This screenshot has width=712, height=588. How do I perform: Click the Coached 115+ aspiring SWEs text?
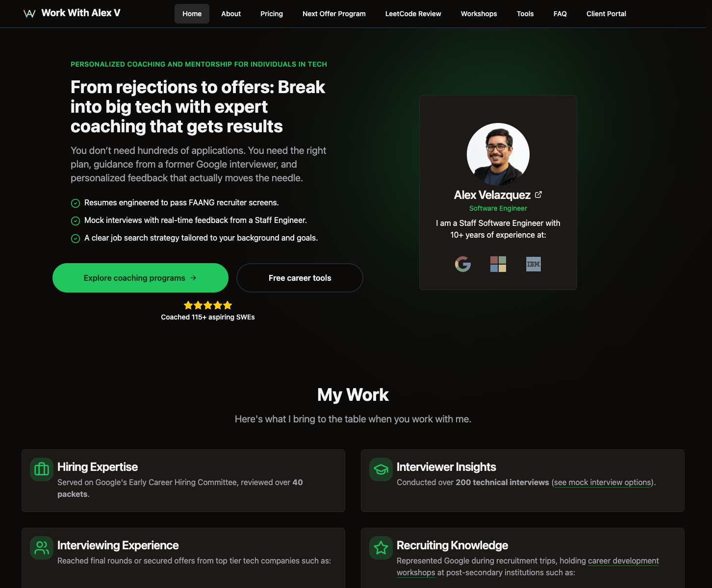208,317
